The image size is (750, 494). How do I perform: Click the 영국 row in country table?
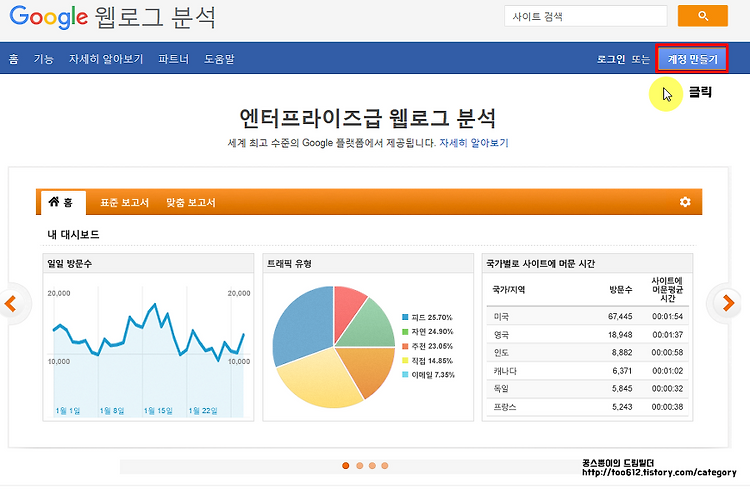[x=588, y=335]
